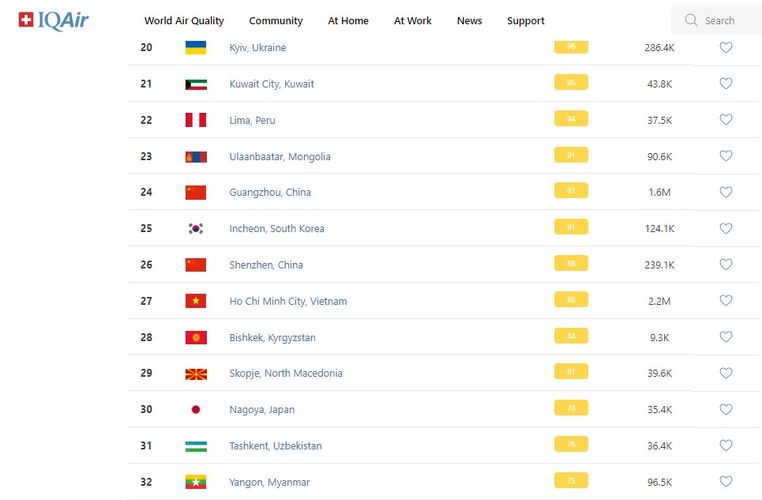Click the Ukraine flag icon
762x500 pixels.
click(x=196, y=48)
